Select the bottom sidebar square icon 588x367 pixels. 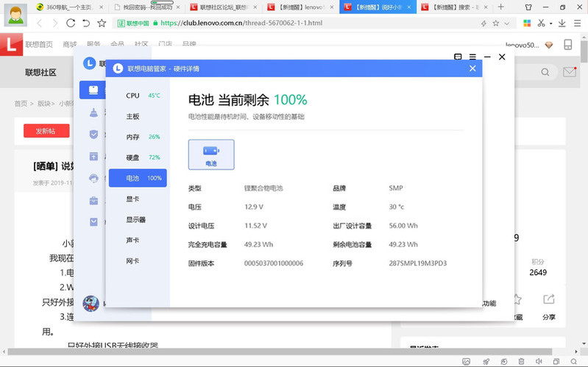(93, 222)
